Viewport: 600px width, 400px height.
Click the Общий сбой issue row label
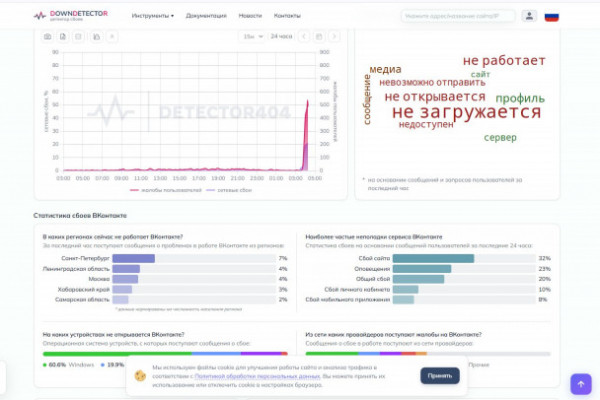373,279
